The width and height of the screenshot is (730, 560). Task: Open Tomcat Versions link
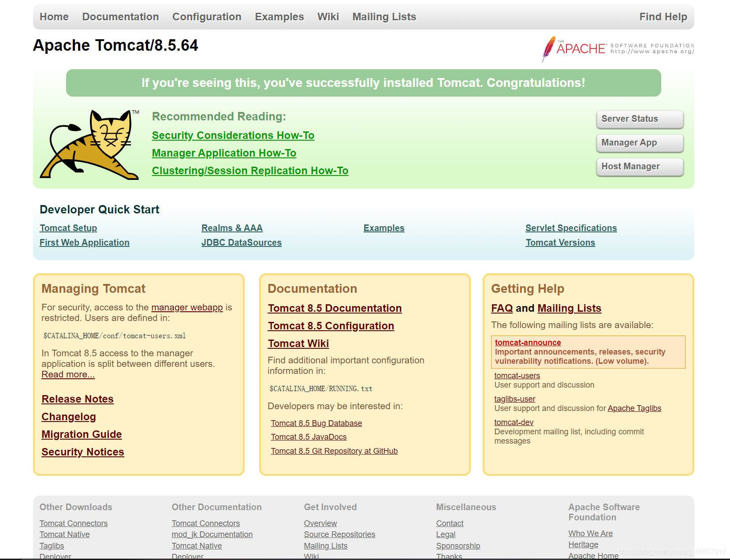560,243
